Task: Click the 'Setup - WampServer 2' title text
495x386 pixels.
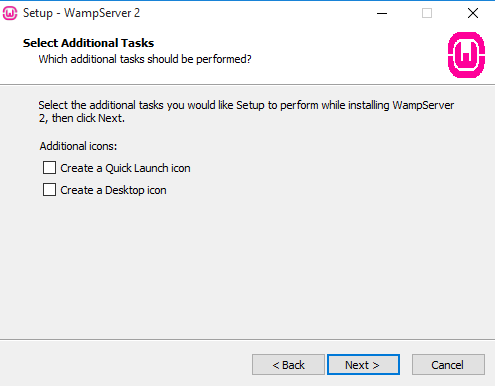Action: point(81,13)
